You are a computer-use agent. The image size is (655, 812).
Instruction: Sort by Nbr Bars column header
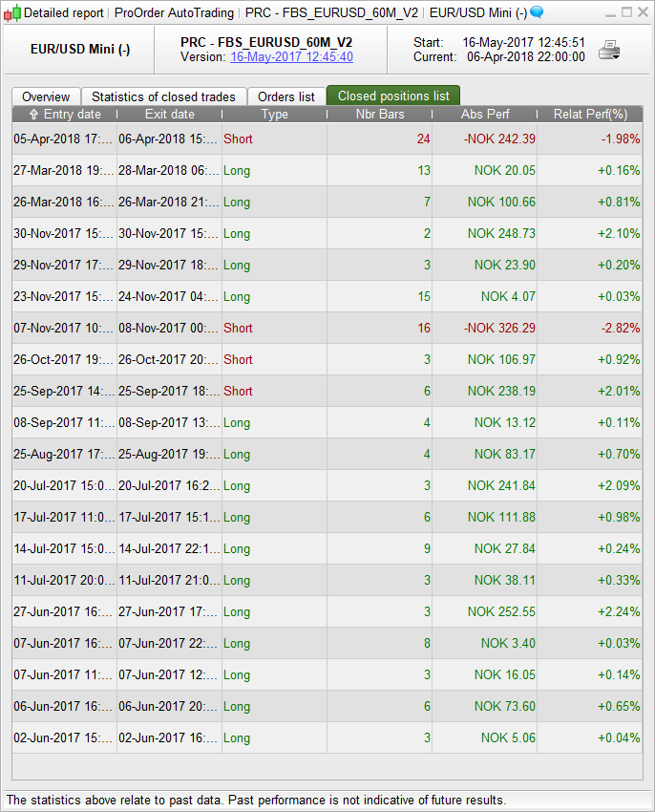379,115
